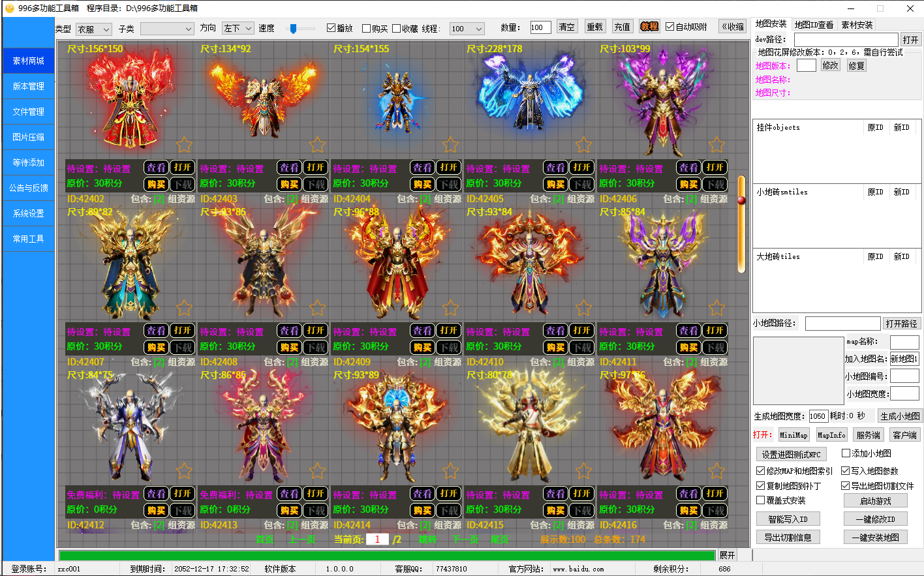This screenshot has height=576, width=924.
Task: Open the 类型 dropdown showing 衣服
Action: [93, 29]
